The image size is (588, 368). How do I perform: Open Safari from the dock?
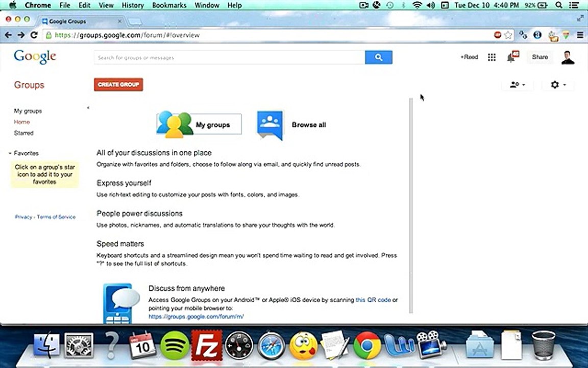271,345
